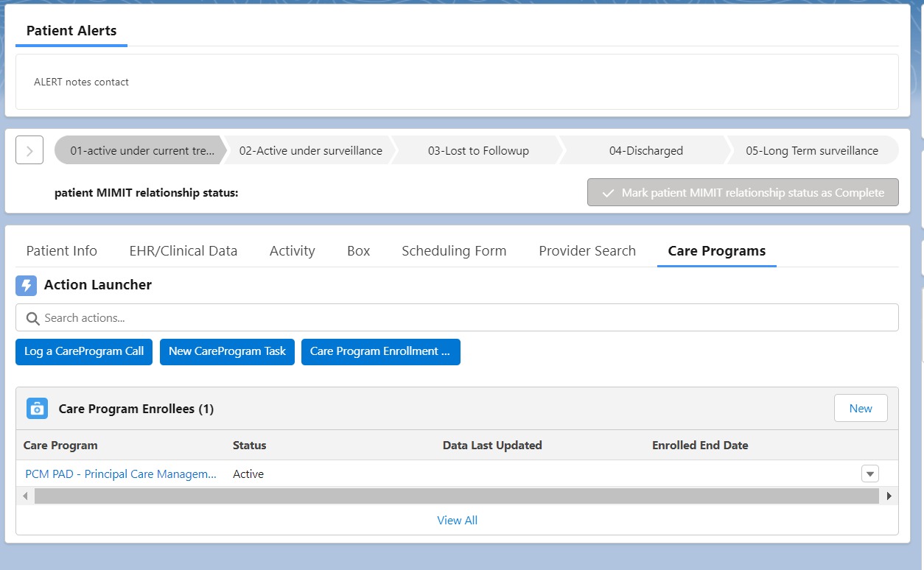
Task: Expand the chevron before the status path
Action: coord(29,150)
